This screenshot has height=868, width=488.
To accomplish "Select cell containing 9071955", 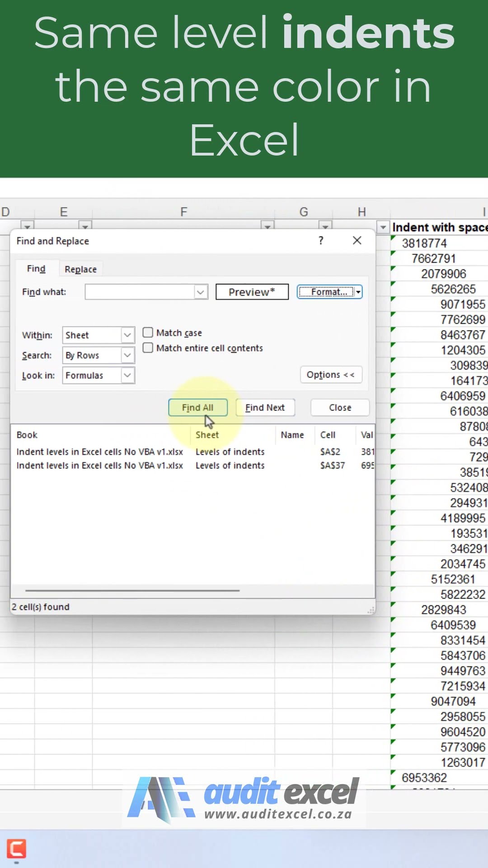I will 439,304.
